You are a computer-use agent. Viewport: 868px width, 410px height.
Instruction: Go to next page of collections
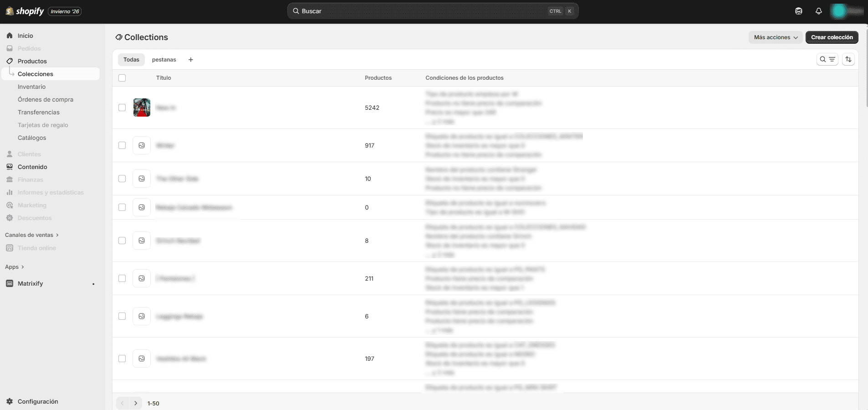(136, 403)
